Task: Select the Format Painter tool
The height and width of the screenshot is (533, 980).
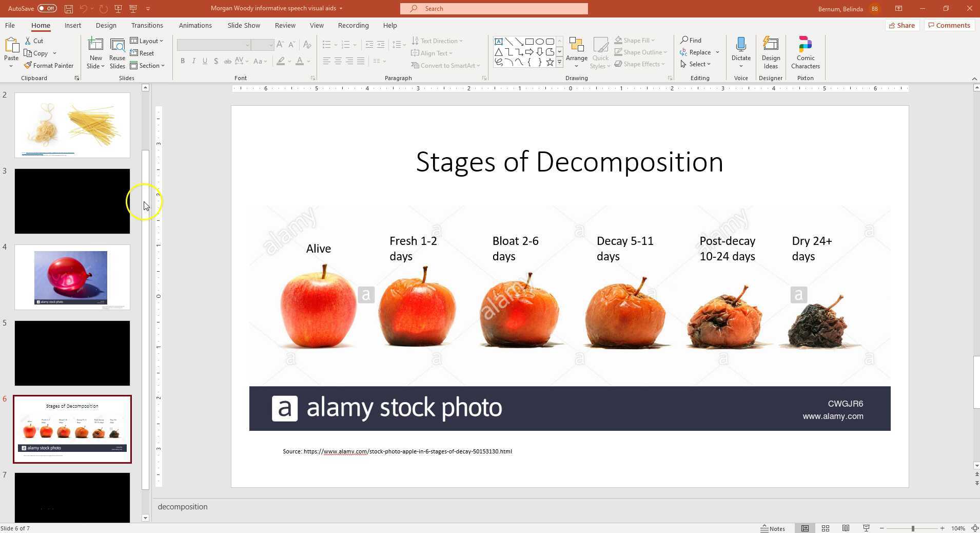Action: point(49,65)
